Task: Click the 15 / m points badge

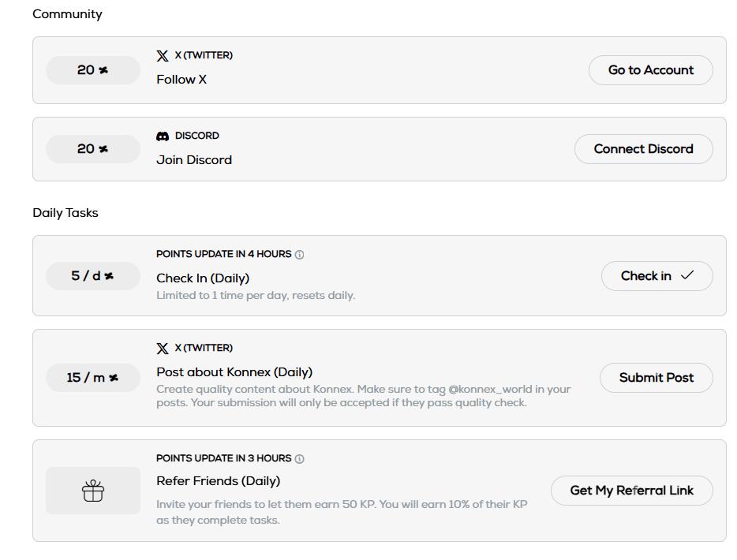Action: coord(93,378)
